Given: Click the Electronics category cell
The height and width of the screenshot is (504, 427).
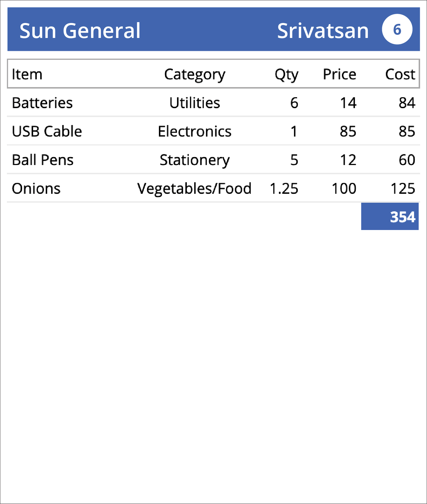Looking at the screenshot, I should point(195,131).
